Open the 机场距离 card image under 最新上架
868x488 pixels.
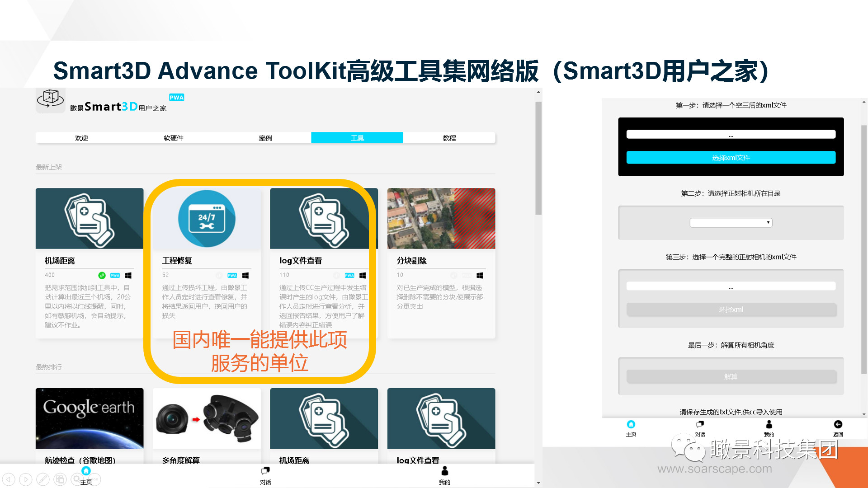(90, 218)
